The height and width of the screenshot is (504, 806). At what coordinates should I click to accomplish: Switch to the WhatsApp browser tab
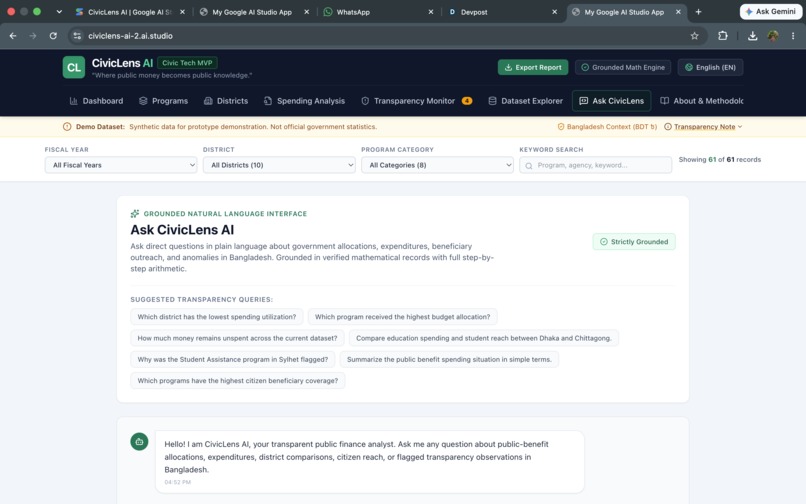click(x=377, y=12)
